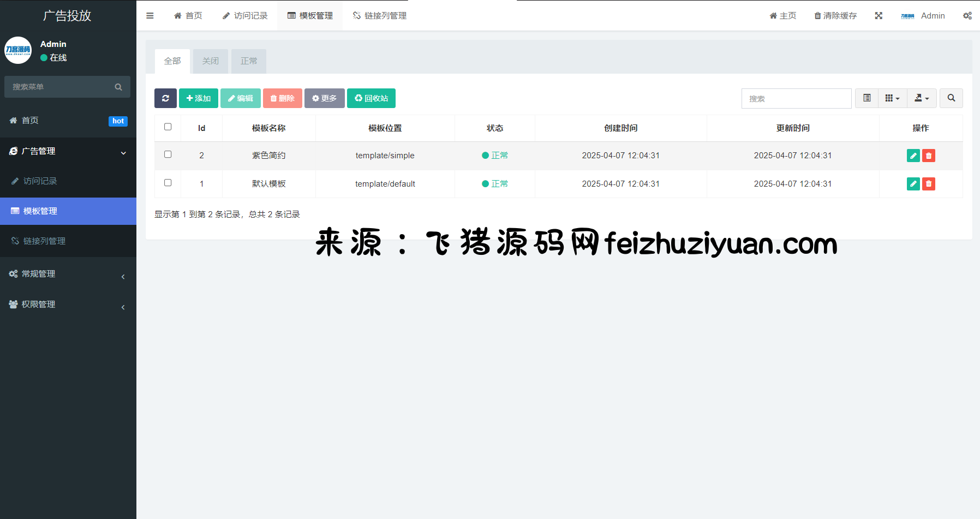Expand the 常规管理 sidebar menu
Screen dimensions: 980x519
tap(68, 274)
